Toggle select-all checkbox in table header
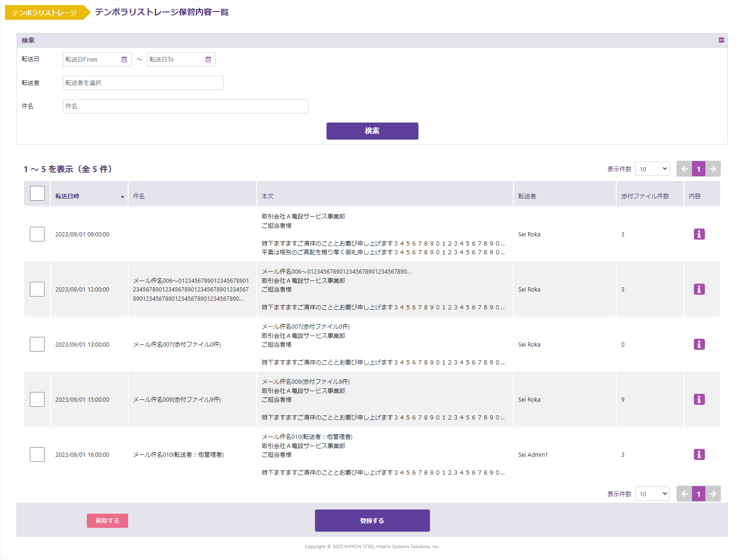Screen dimensions: 743x560 coord(37,193)
